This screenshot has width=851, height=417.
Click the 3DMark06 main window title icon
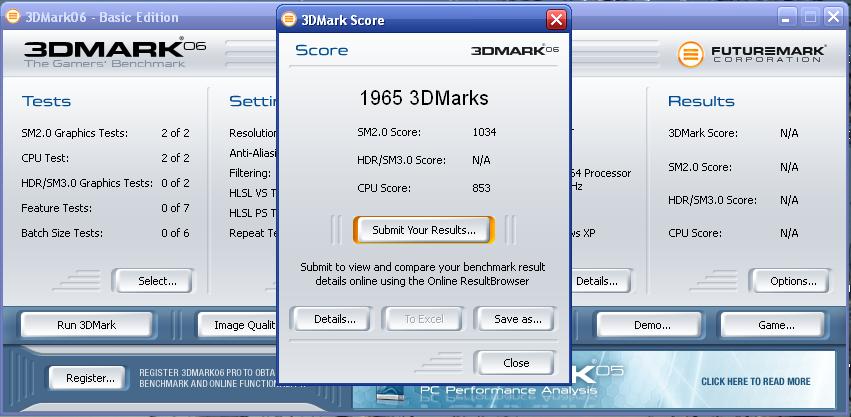point(12,17)
